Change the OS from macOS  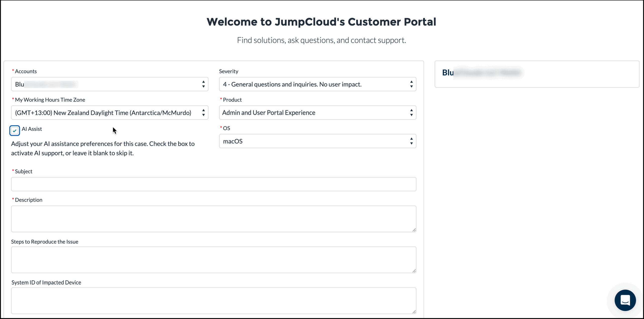pyautogui.click(x=317, y=141)
